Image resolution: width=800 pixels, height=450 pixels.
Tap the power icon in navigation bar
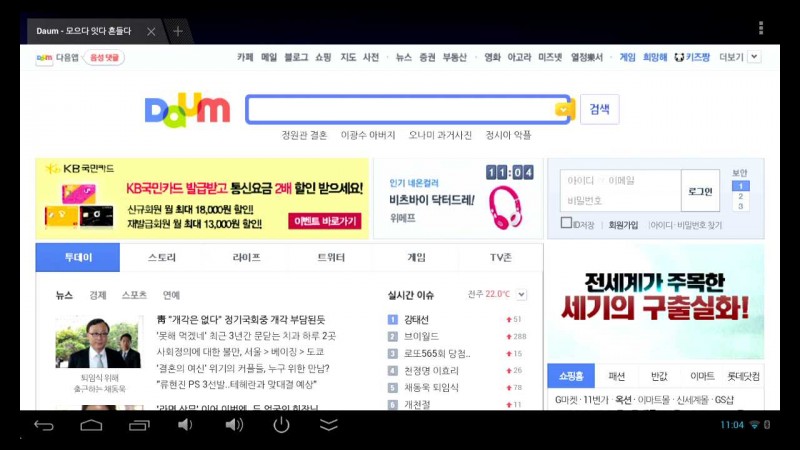(x=281, y=424)
